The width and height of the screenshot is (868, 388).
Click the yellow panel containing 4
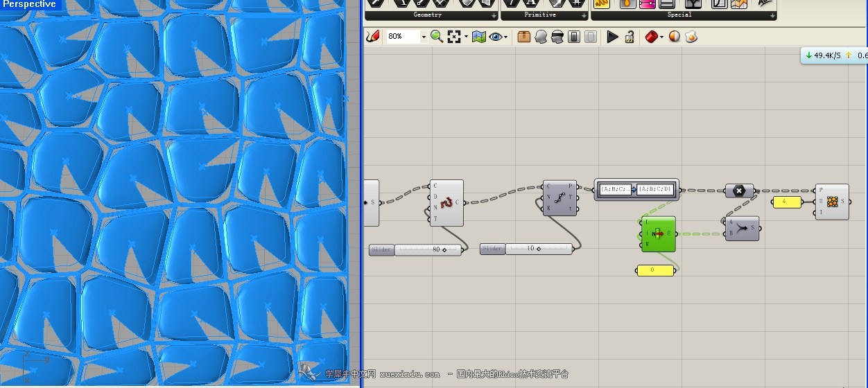(x=786, y=202)
